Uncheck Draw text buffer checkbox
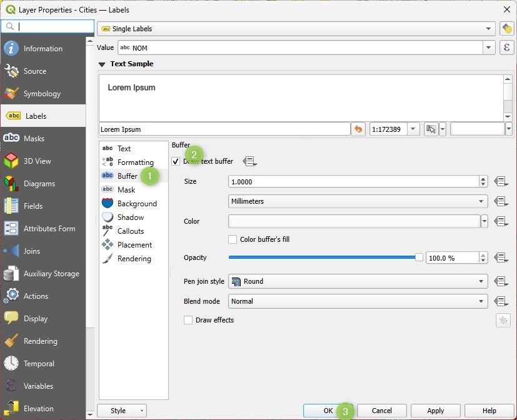 [x=176, y=161]
